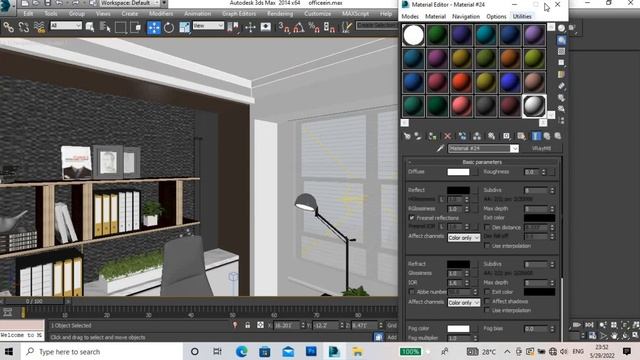Click Sample Type sphere icon on side bar
Image resolution: width=640 pixels, height=360 pixels.
(562, 28)
